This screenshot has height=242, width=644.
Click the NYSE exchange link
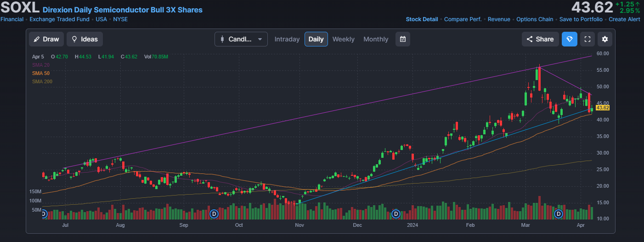(x=120, y=19)
